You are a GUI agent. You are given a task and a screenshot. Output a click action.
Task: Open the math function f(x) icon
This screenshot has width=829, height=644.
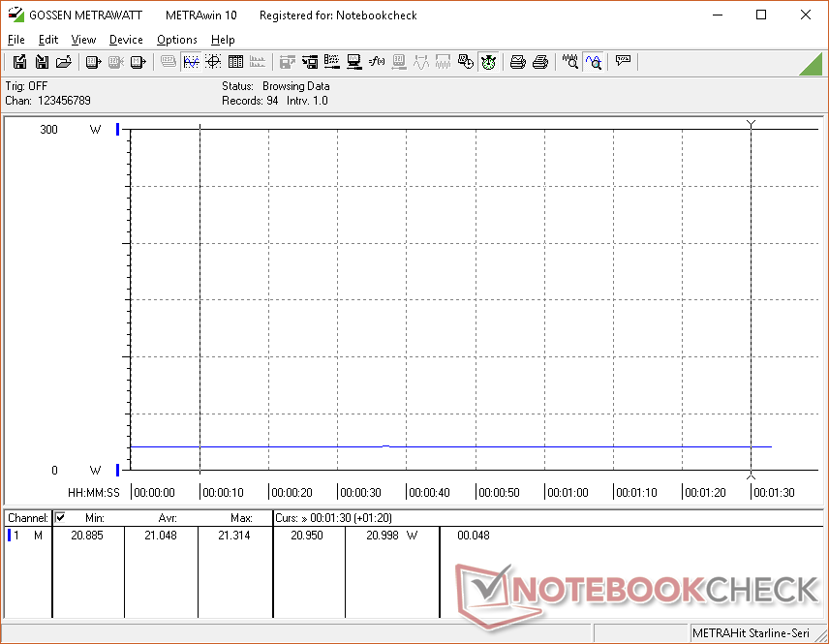(x=377, y=62)
